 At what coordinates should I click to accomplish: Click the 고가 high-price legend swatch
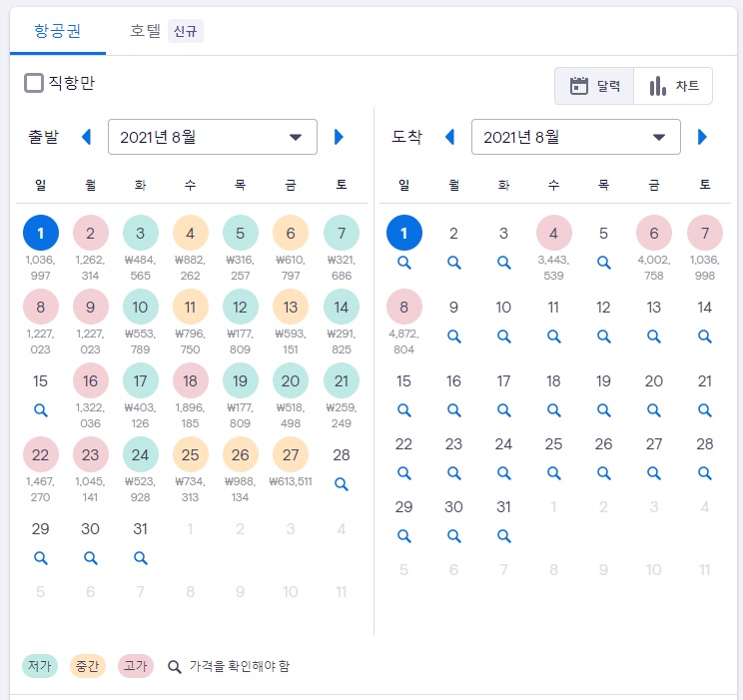pos(136,666)
